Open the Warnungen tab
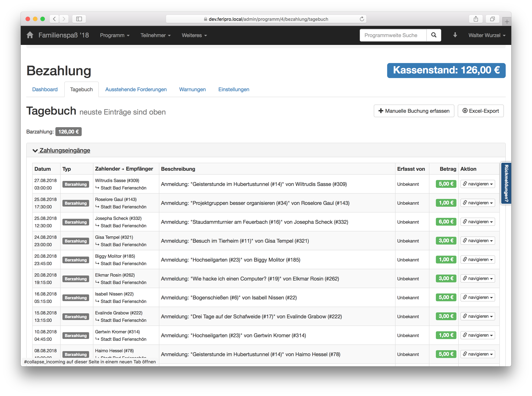Screen dimensions: 532x396 pos(192,89)
